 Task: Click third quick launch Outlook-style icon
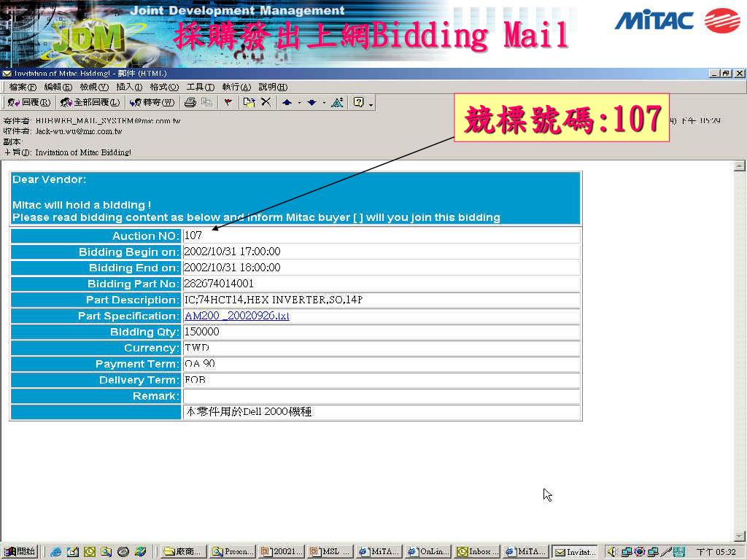89,551
